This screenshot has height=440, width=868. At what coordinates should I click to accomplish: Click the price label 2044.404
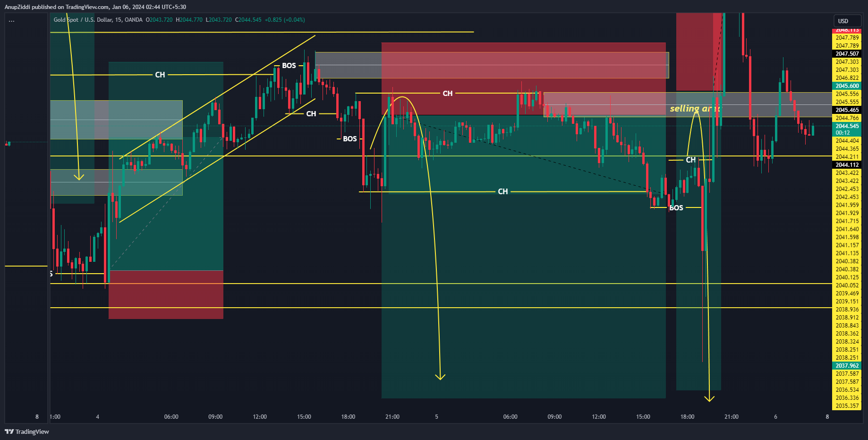pos(847,141)
